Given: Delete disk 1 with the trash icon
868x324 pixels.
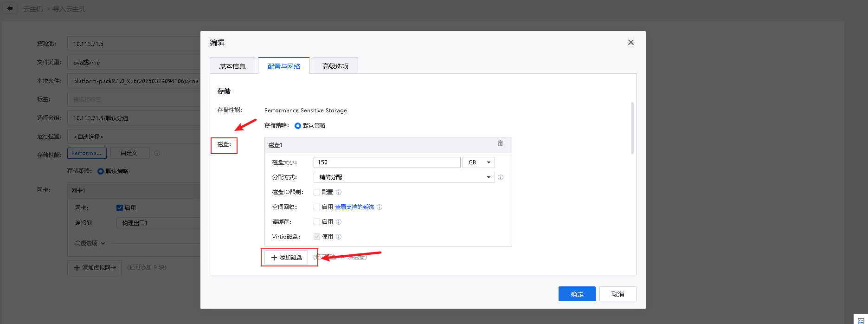Looking at the screenshot, I should (x=500, y=143).
